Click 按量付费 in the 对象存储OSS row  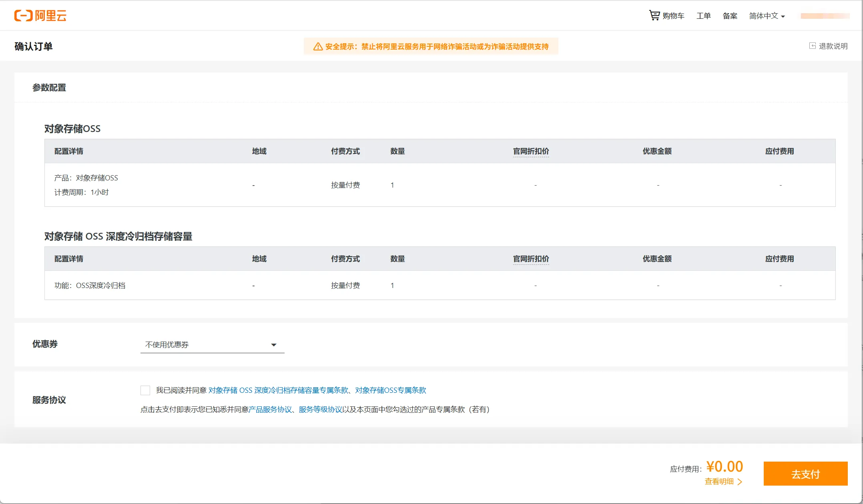[x=345, y=185]
